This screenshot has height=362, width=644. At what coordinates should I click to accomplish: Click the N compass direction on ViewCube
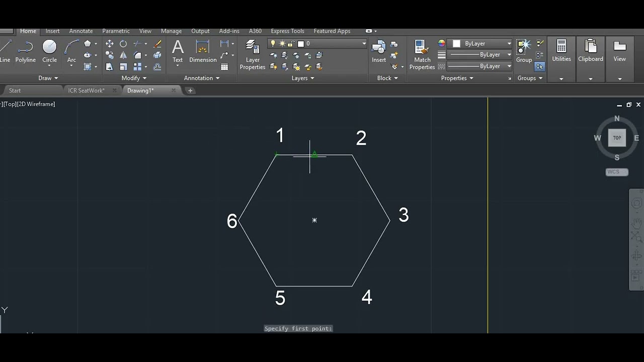tap(617, 119)
